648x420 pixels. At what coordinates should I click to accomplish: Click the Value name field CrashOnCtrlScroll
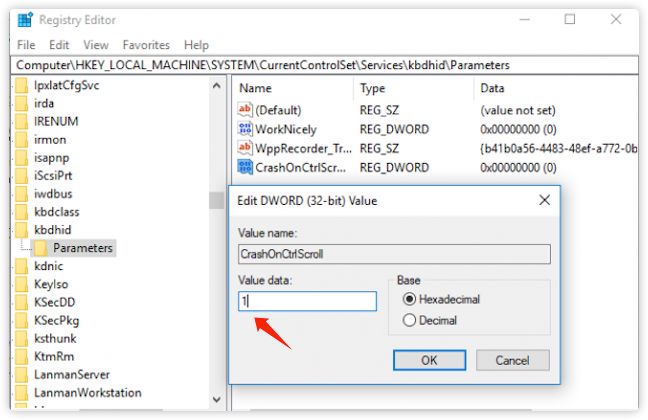point(394,254)
